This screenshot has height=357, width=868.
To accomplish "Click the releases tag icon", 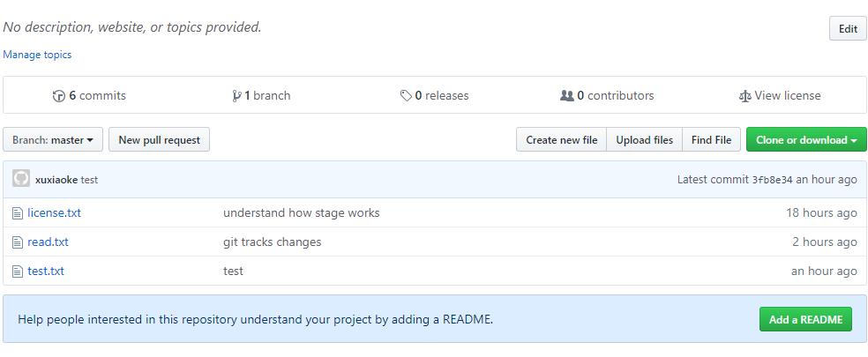I will tap(406, 96).
